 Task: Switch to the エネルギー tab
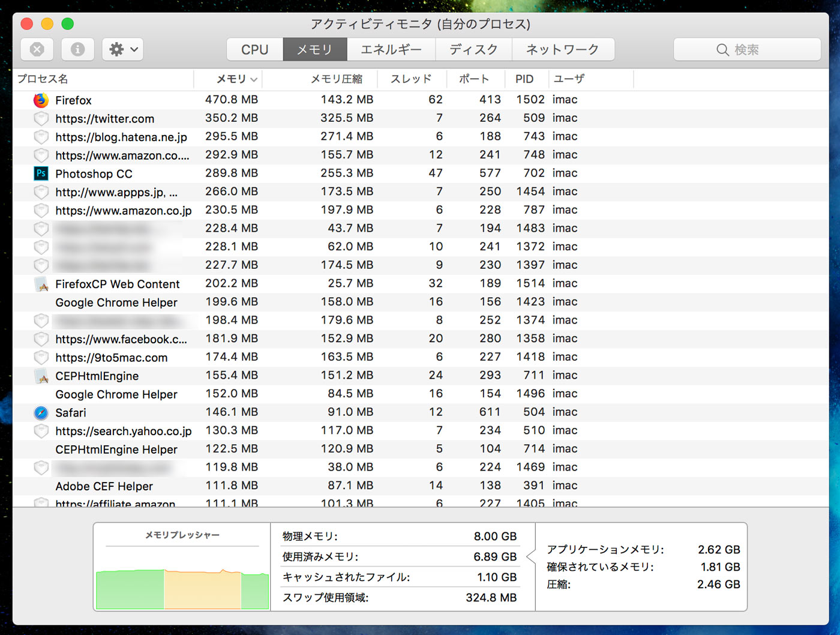(x=391, y=50)
